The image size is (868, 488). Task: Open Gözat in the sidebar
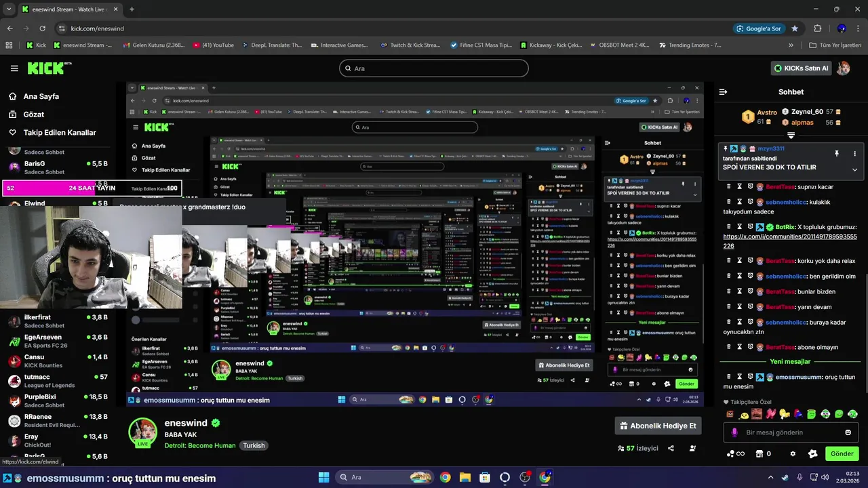34,115
